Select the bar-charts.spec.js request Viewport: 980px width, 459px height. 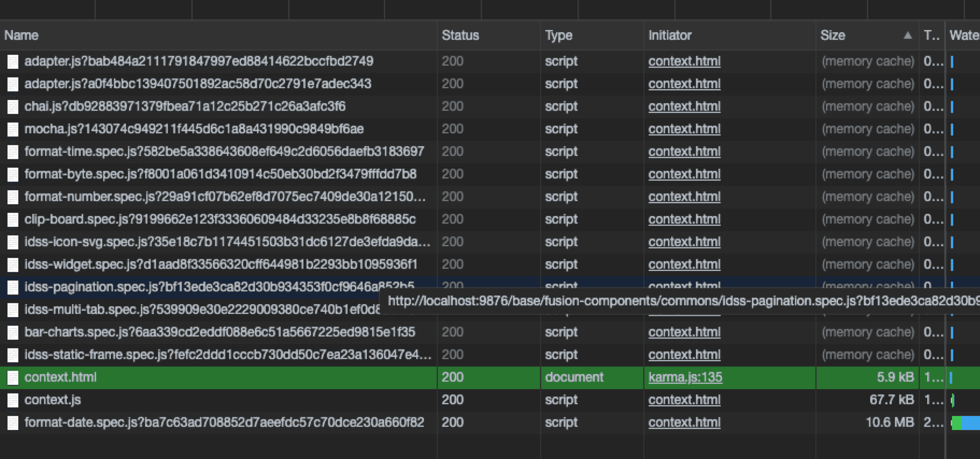219,332
